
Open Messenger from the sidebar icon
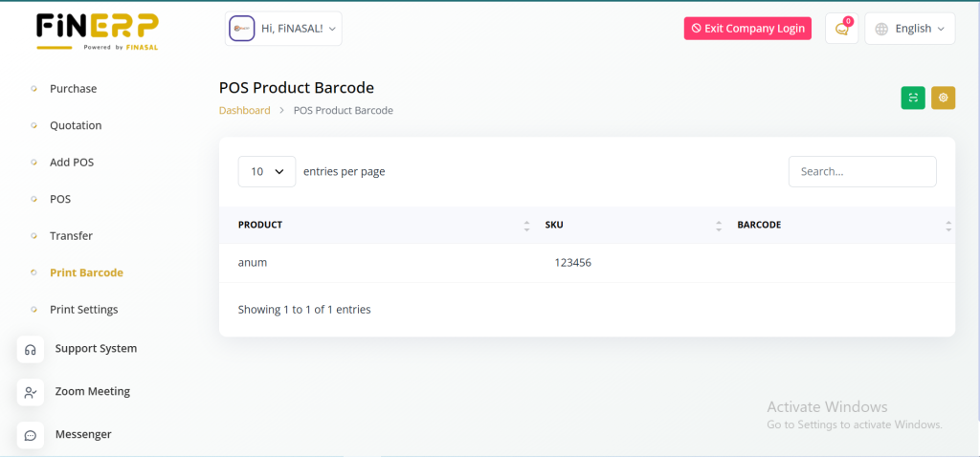pos(31,435)
